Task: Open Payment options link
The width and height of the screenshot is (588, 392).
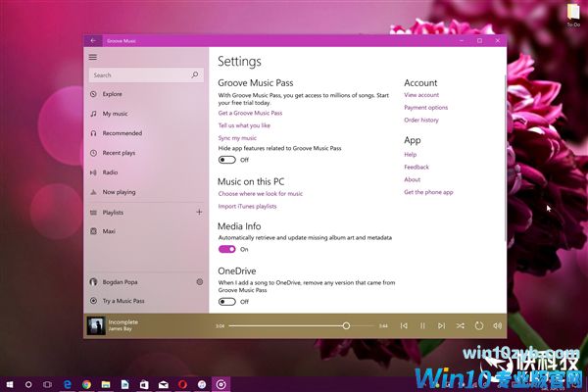Action: [x=425, y=107]
